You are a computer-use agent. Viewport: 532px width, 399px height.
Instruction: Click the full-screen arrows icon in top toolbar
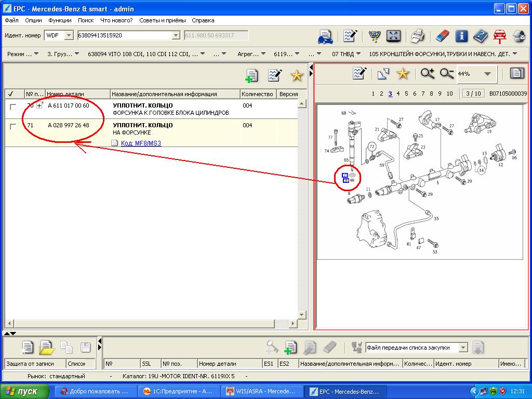393,36
